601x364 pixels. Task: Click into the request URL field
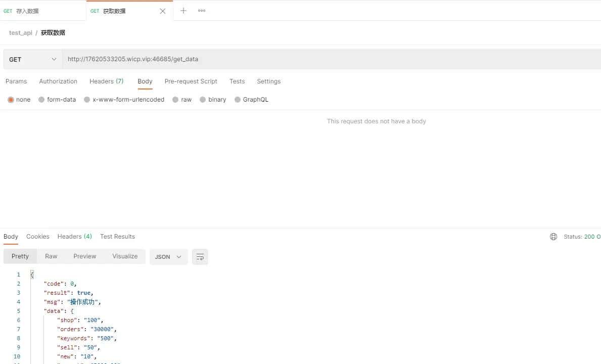click(x=329, y=59)
